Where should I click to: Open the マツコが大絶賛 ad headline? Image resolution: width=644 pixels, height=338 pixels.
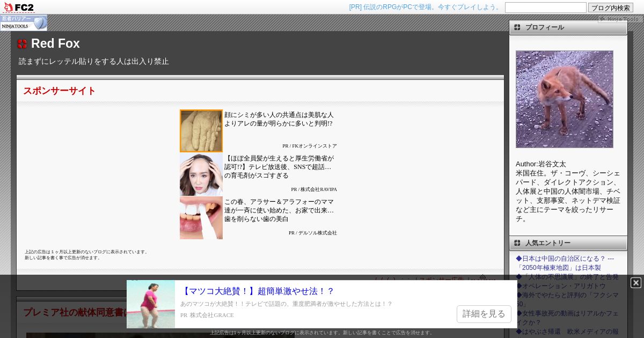coord(257,291)
